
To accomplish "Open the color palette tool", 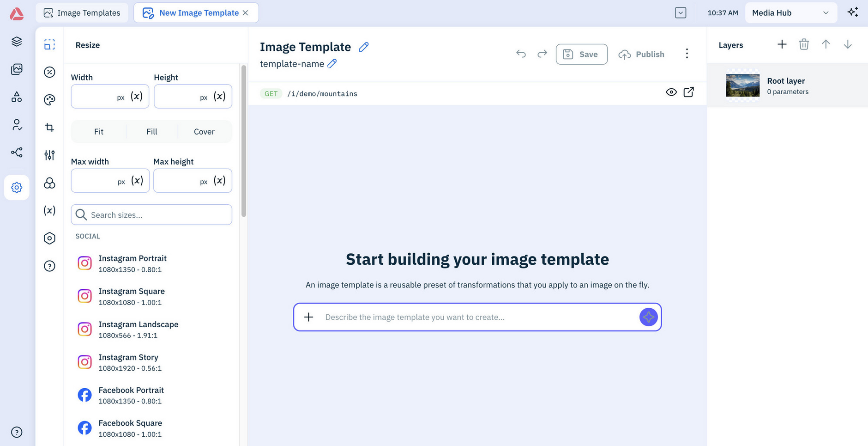I will [49, 100].
